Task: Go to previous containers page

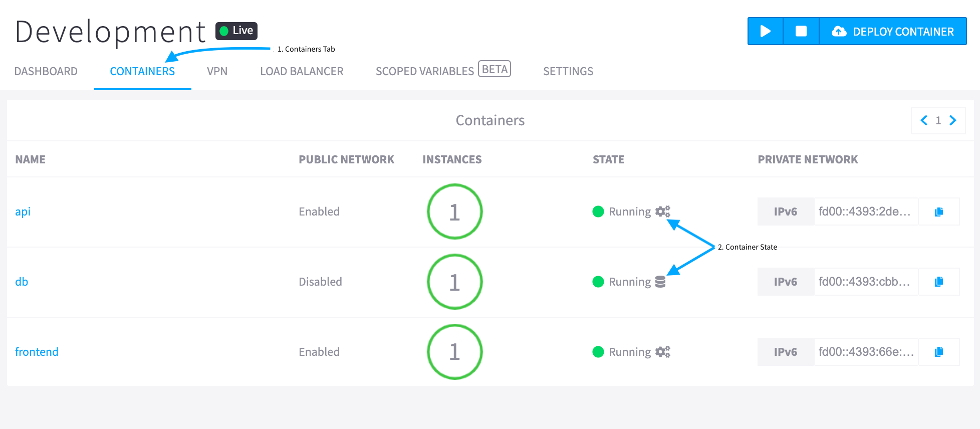Action: pyautogui.click(x=924, y=120)
